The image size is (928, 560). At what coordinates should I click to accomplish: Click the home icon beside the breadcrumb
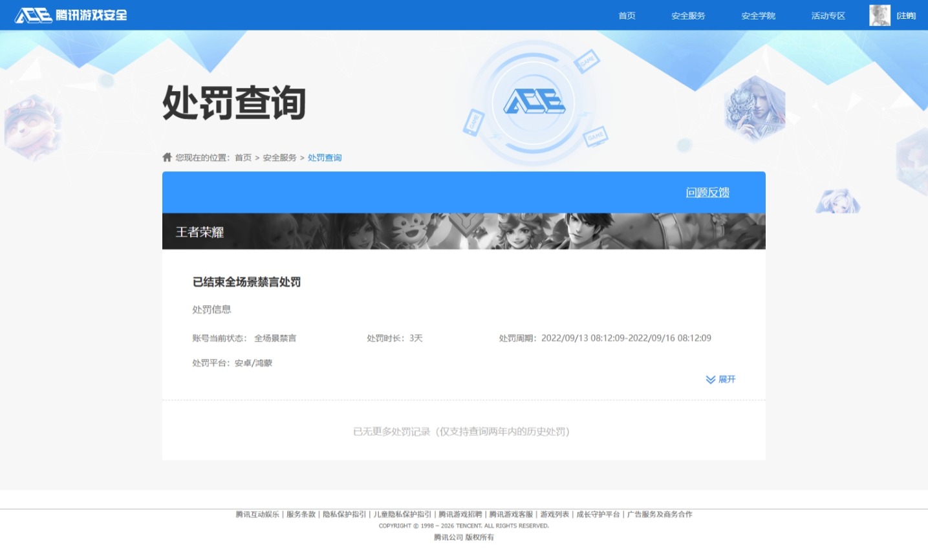167,156
